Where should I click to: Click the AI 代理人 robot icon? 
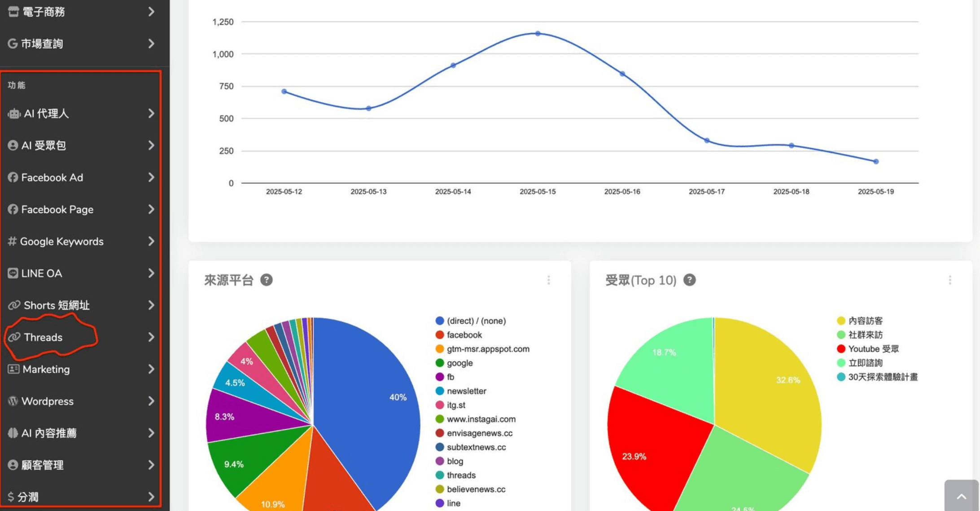14,114
